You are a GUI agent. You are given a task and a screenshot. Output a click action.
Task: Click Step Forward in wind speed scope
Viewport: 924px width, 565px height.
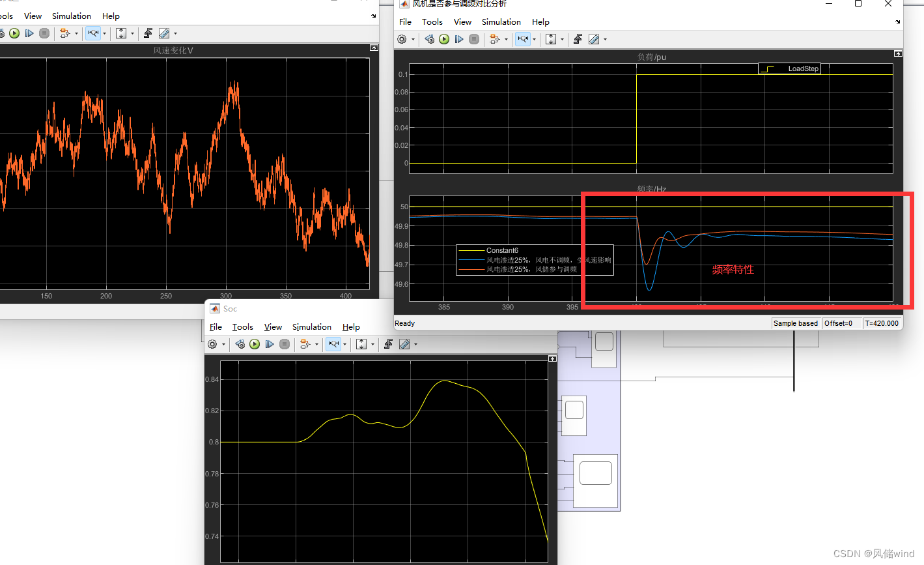coord(29,33)
